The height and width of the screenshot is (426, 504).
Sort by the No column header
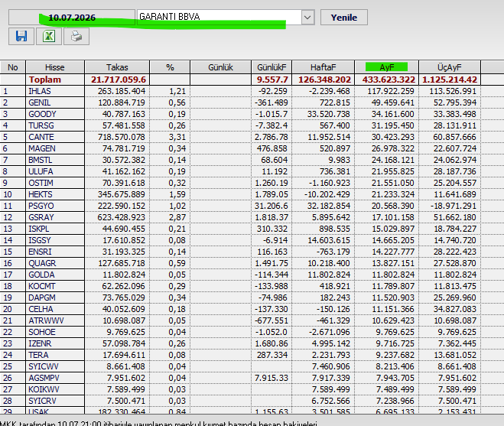[x=13, y=67]
